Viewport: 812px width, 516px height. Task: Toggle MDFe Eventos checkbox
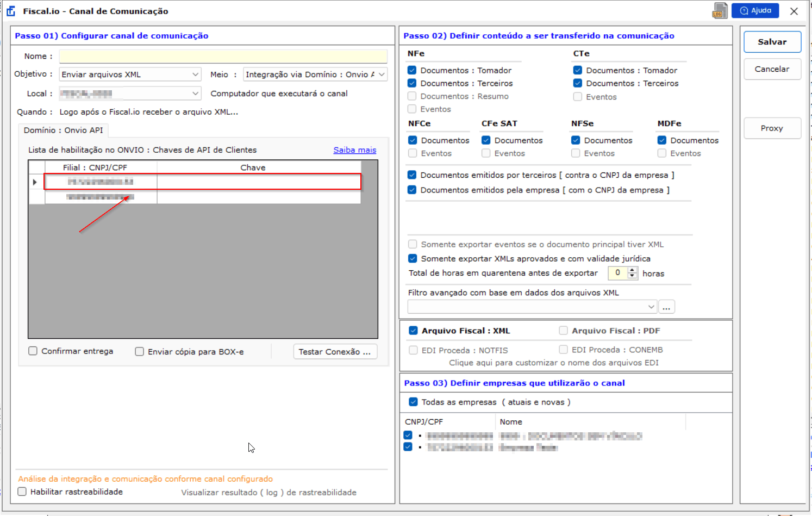tap(662, 153)
